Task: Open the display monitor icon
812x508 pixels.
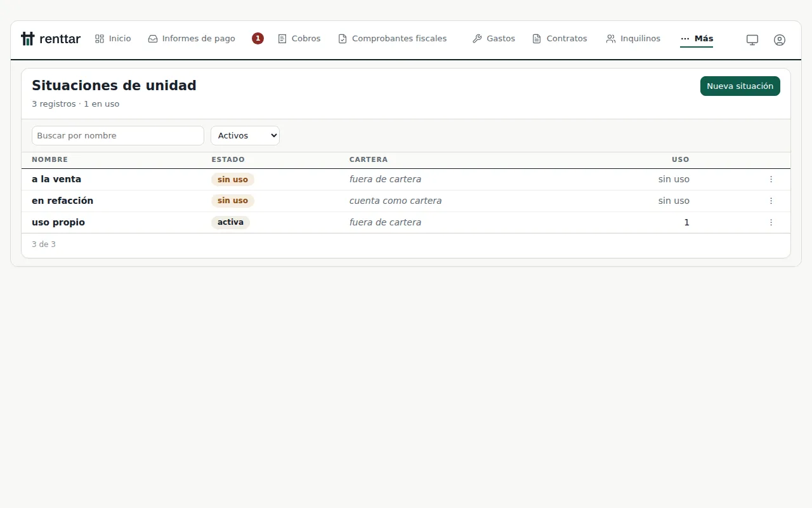Action: [x=752, y=39]
